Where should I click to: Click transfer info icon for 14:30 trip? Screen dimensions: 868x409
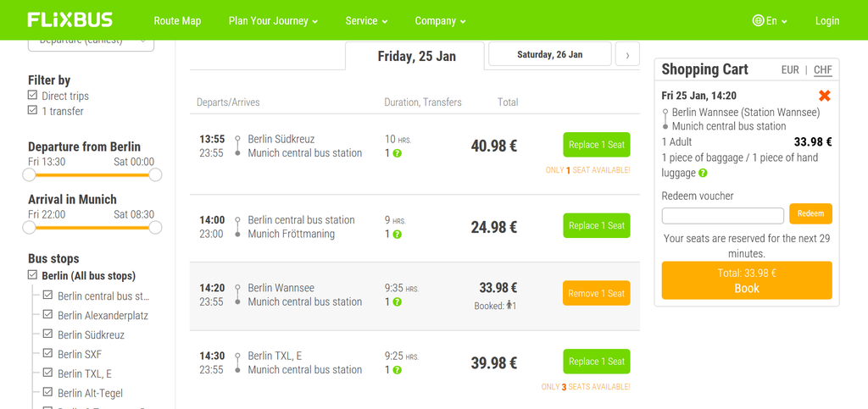point(398,370)
